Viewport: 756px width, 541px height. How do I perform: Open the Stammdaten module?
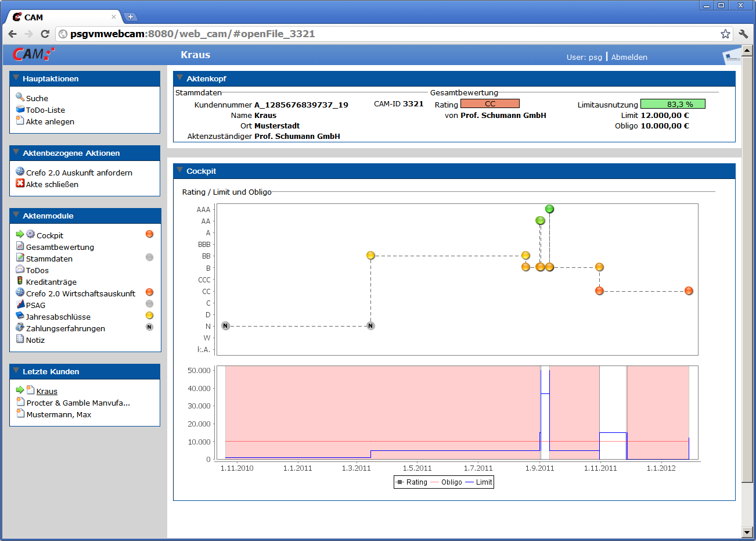[x=49, y=259]
